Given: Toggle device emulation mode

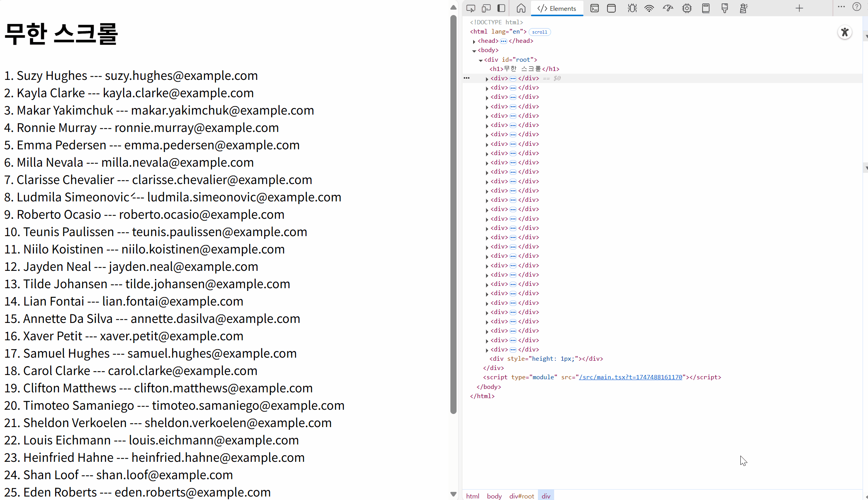Looking at the screenshot, I should (486, 8).
